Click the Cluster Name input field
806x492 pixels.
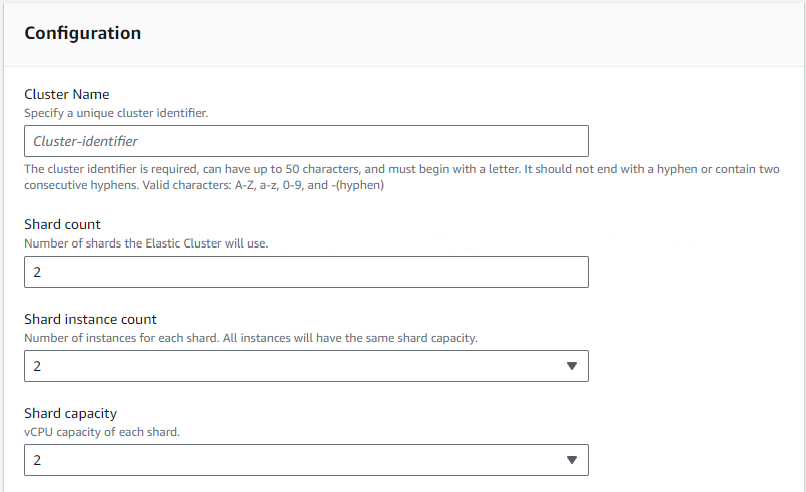[306, 141]
